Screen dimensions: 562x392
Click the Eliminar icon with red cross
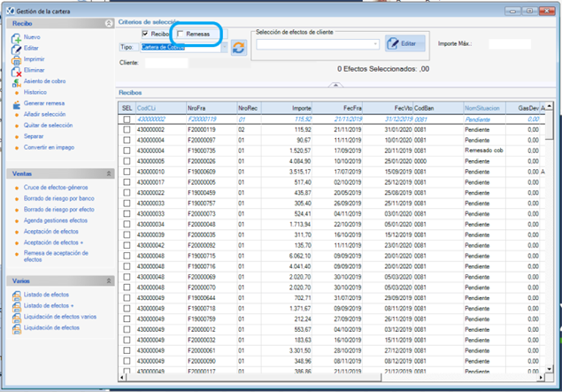coord(16,72)
